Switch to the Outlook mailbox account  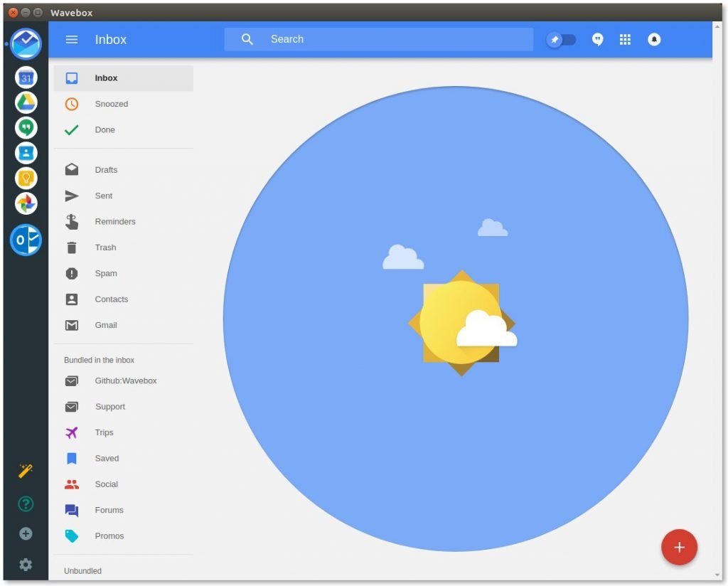click(x=26, y=240)
